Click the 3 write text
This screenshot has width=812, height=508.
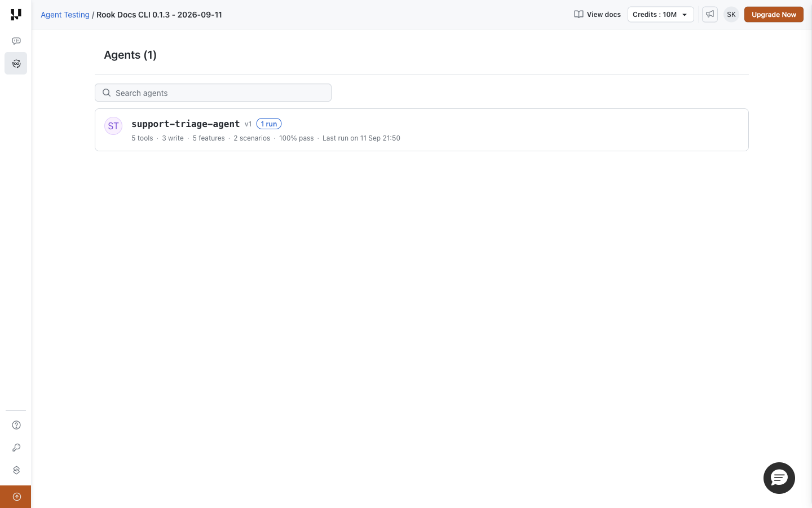click(x=173, y=138)
